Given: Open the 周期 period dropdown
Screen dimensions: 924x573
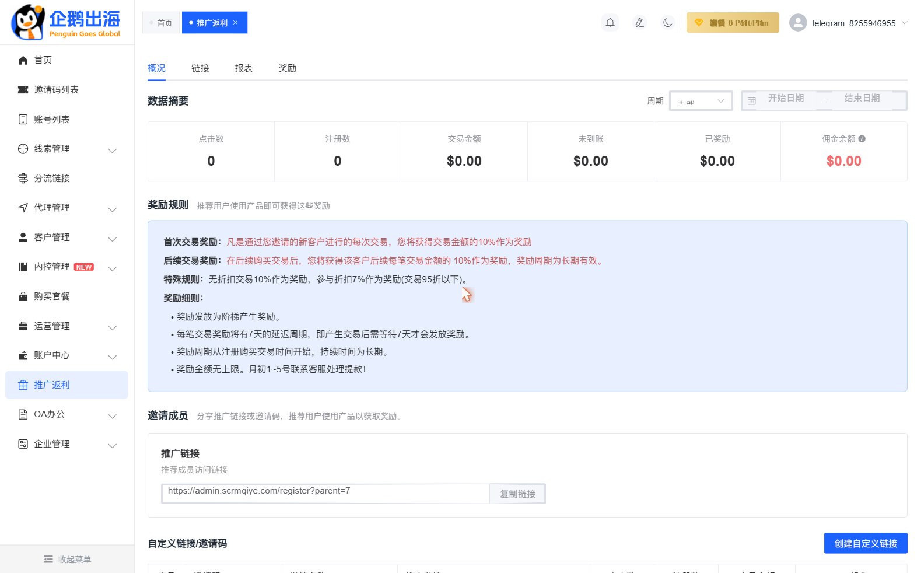Looking at the screenshot, I should [701, 101].
